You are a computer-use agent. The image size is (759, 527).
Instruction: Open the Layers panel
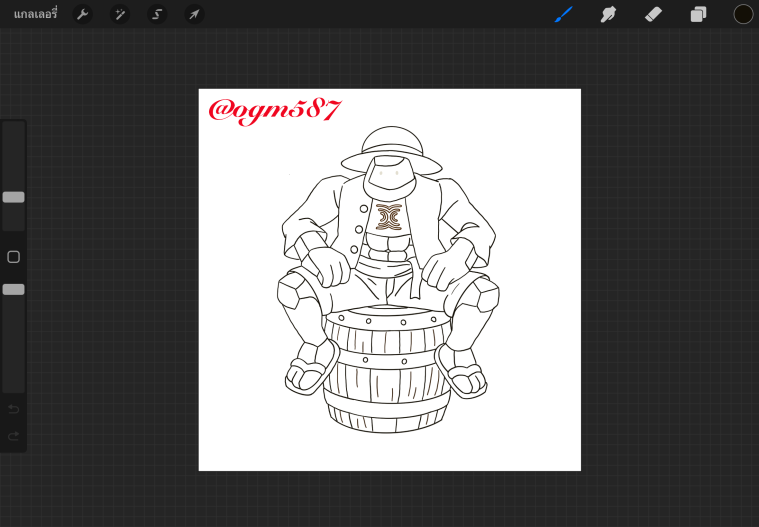(698, 14)
